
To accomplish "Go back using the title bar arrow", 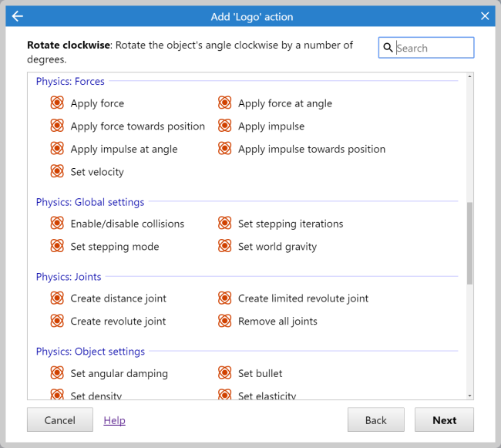I will (18, 16).
